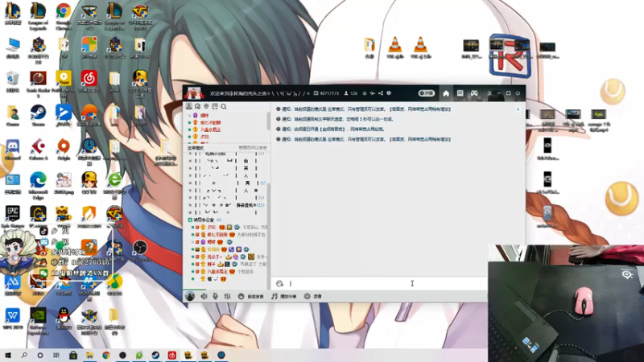Viewport: 644px width, 362px height.
Task: Open NetEase Cloud Music from taskbar
Action: (171, 355)
